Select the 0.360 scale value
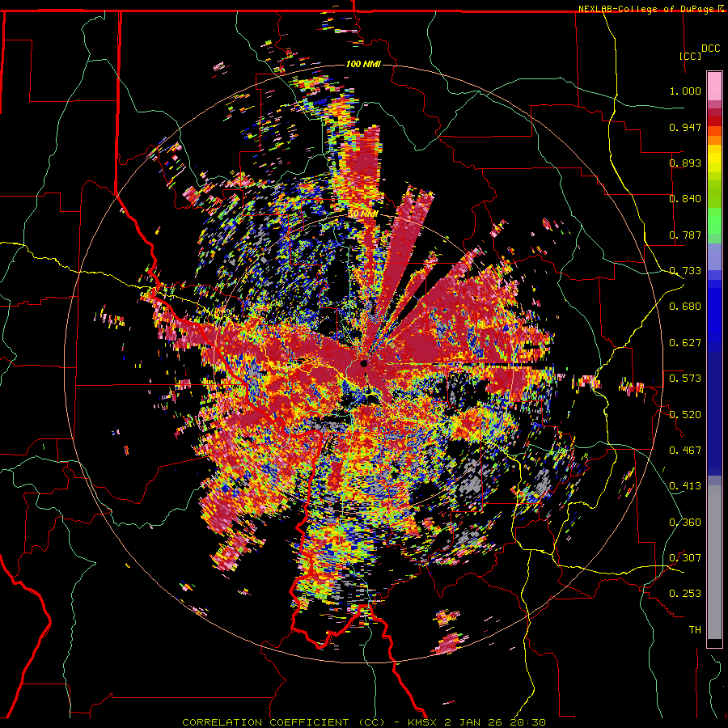The height and width of the screenshot is (728, 728). pyautogui.click(x=685, y=523)
